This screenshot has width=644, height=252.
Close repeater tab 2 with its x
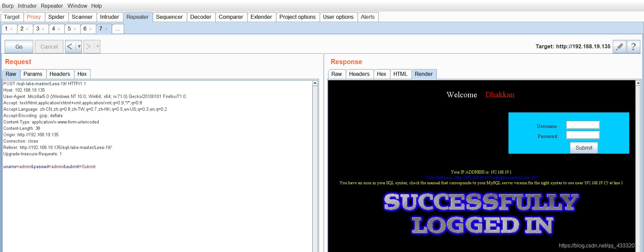(28, 29)
